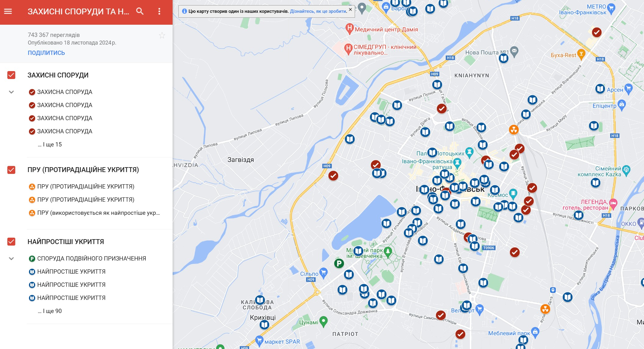The width and height of the screenshot is (644, 349).
Task: Click the METRO shopping cart pin
Action: 611,9
